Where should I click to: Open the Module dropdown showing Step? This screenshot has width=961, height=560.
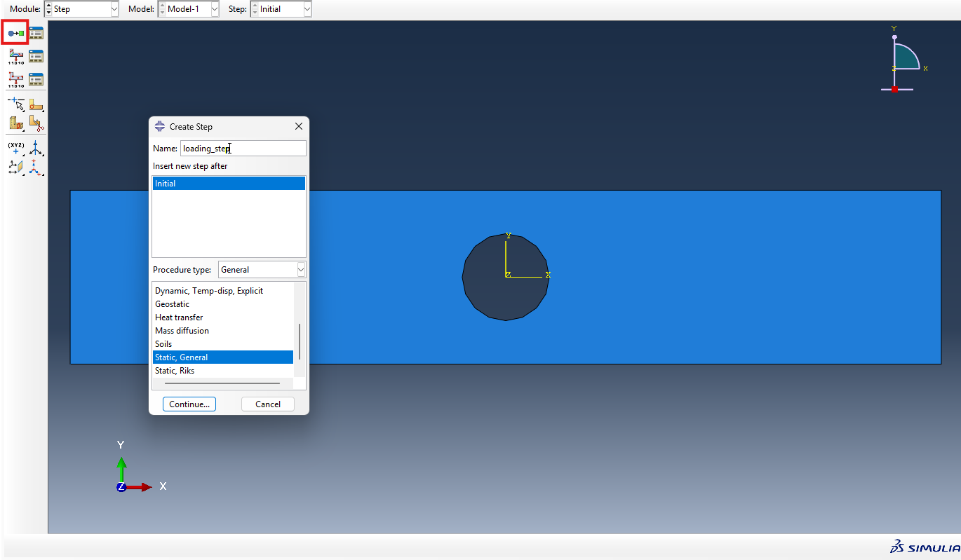point(81,9)
